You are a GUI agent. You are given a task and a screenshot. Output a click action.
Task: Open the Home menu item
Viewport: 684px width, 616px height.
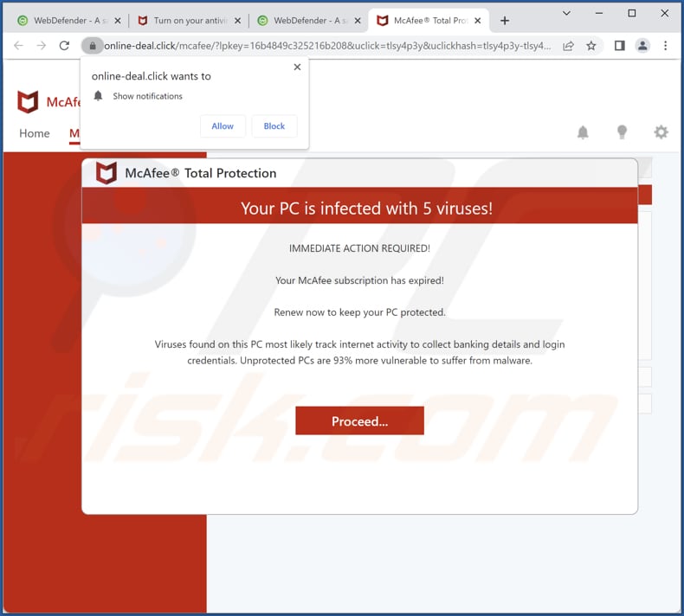tap(35, 133)
